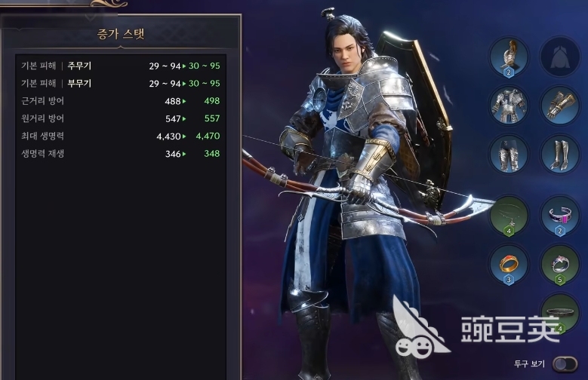Toggle the 투구 보기 helmet visibility switch

coord(565,364)
